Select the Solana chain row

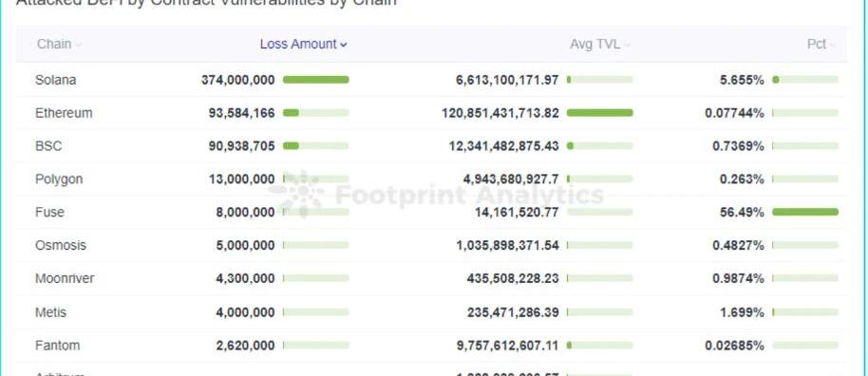(x=431, y=80)
